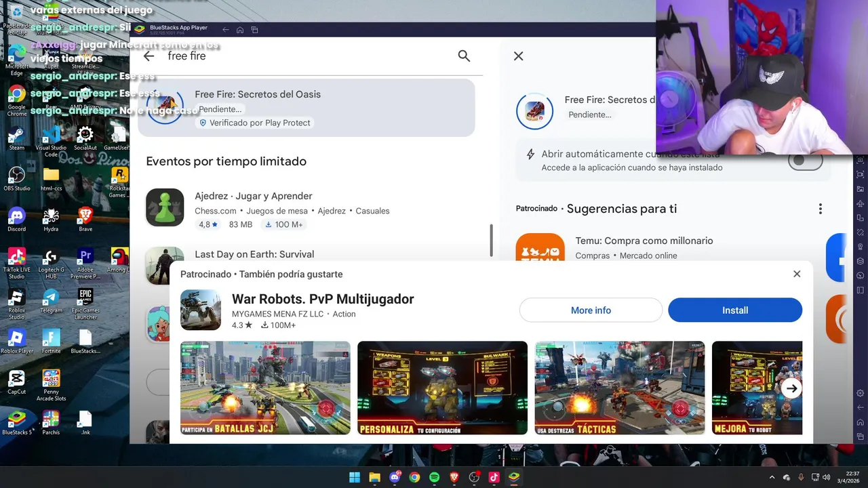Dismiss the War Robots sponsored popup

pyautogui.click(x=797, y=274)
